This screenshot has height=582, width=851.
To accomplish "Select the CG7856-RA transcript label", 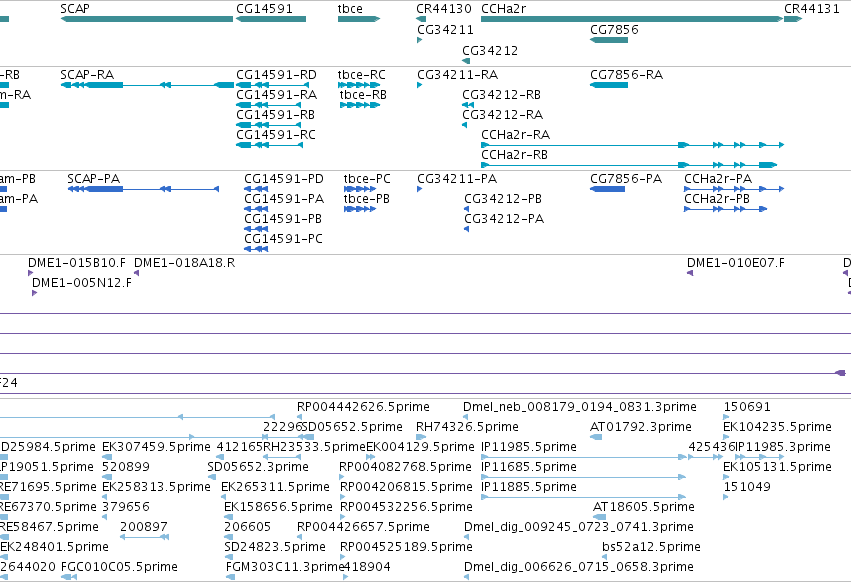I will tap(626, 75).
